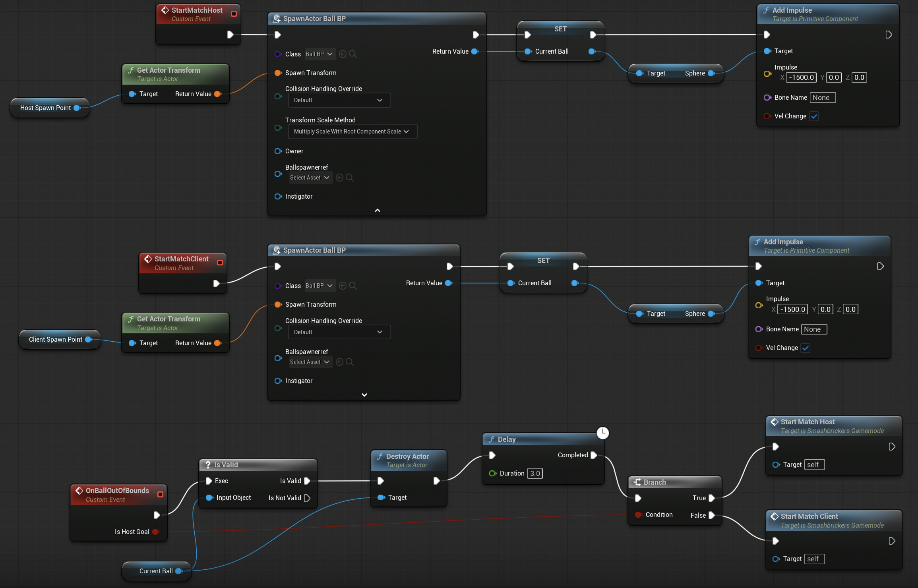
Task: Click the StartMatchHost event delegate pin
Action: tap(234, 14)
